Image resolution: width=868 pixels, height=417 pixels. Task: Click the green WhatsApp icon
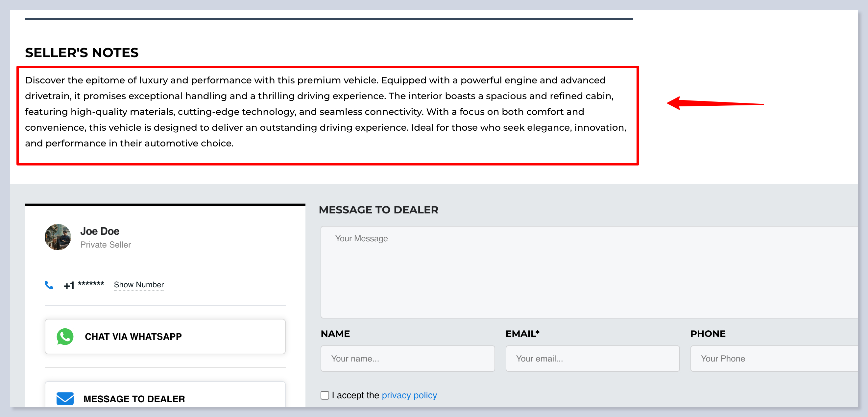pyautogui.click(x=65, y=336)
